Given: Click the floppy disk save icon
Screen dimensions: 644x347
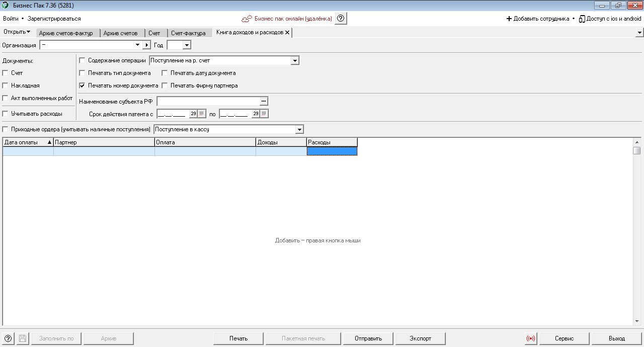Looking at the screenshot, I should (x=22, y=338).
